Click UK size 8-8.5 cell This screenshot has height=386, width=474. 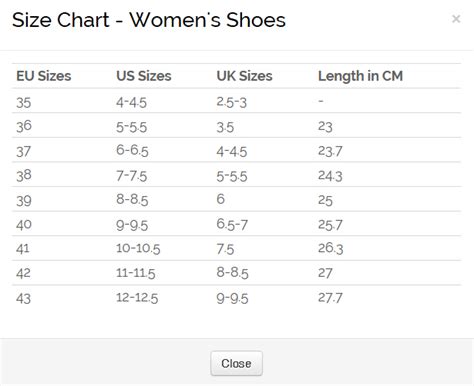point(232,273)
